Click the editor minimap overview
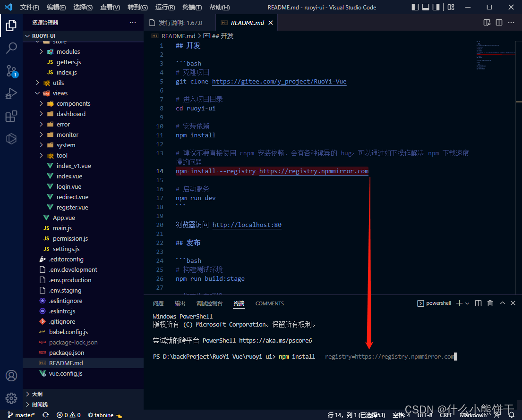Viewport: 522px width, 420px height. pos(496,55)
